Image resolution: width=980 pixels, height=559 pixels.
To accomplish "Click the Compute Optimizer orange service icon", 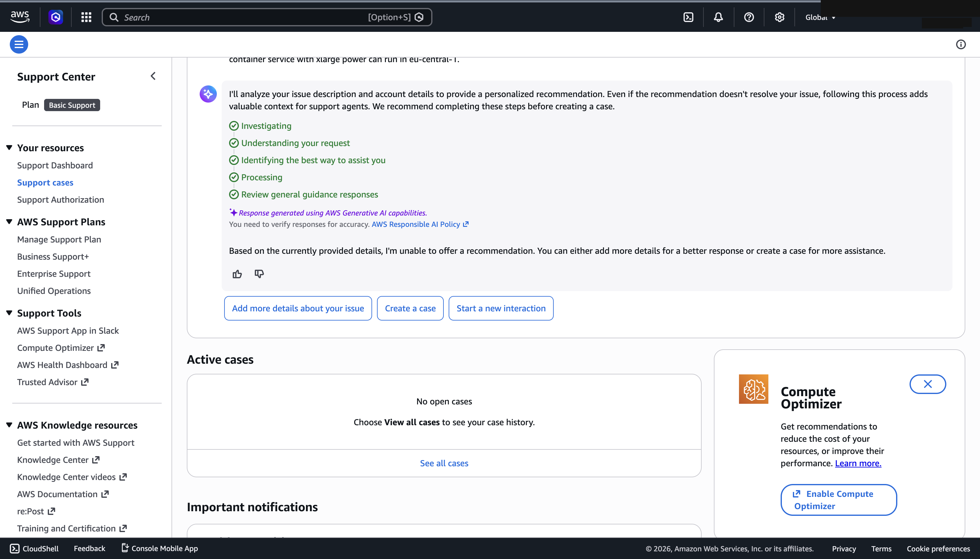I will 753,389.
